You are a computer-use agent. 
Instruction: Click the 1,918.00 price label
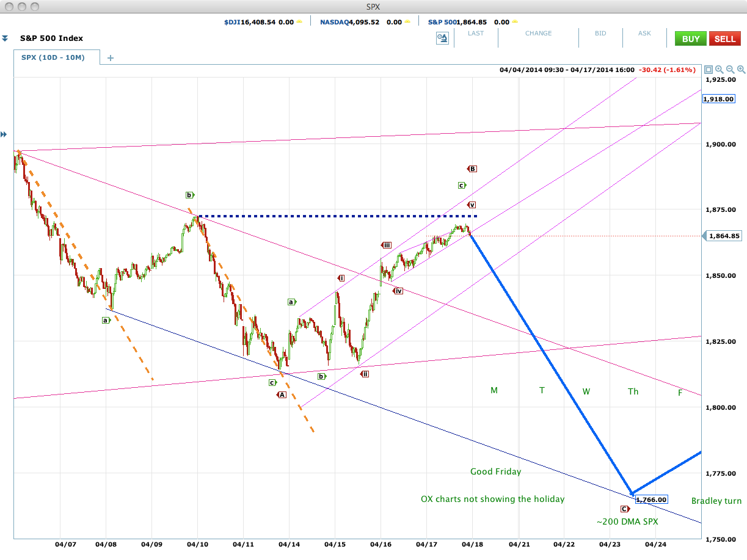[718, 99]
